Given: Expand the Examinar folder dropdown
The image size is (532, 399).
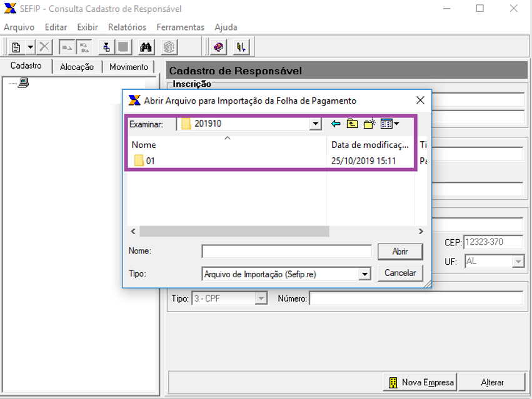Looking at the screenshot, I should point(316,124).
